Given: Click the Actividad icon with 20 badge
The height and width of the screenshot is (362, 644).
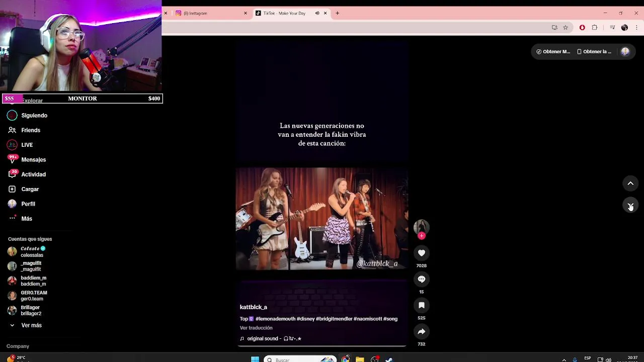Looking at the screenshot, I should [x=12, y=174].
